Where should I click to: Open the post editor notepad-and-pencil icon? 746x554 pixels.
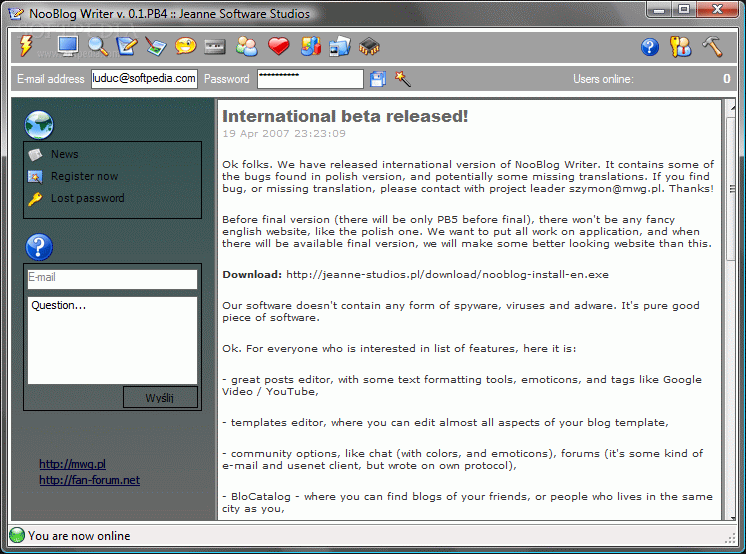tap(127, 46)
